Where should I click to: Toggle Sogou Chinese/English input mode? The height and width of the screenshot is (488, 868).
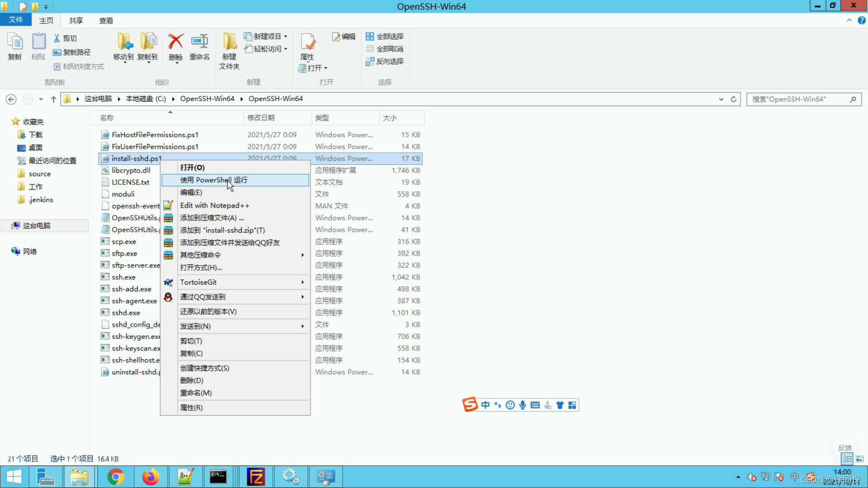click(486, 405)
